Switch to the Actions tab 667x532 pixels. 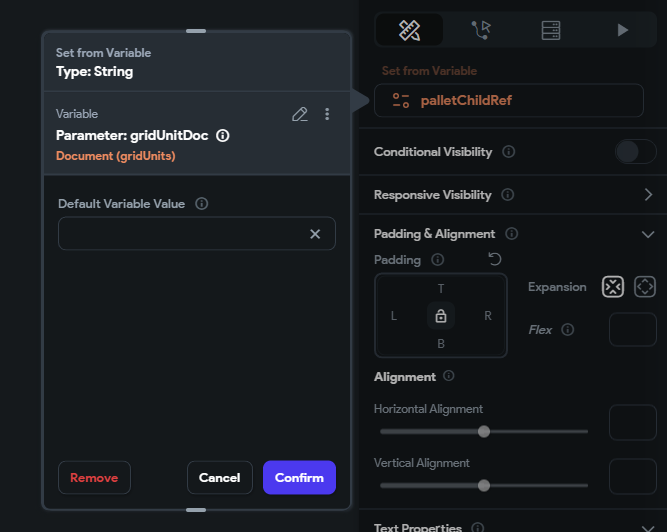[x=481, y=30]
